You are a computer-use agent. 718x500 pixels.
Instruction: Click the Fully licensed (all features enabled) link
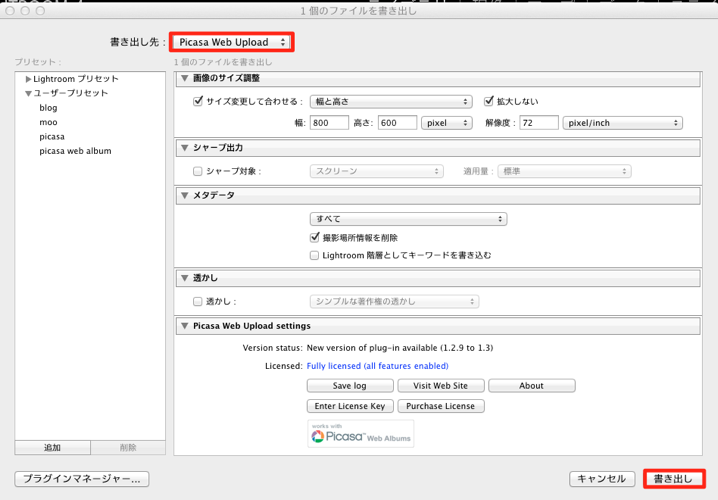pos(377,366)
